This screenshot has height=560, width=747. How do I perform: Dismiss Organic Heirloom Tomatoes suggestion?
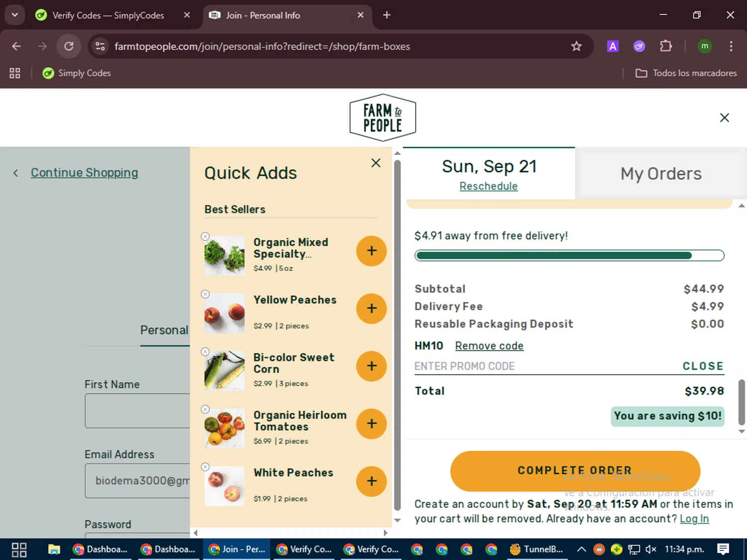coord(205,409)
